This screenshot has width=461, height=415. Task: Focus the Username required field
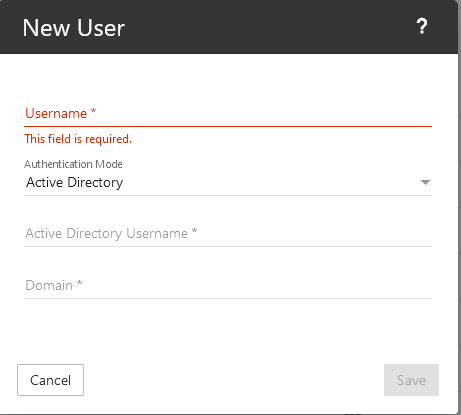click(x=228, y=114)
